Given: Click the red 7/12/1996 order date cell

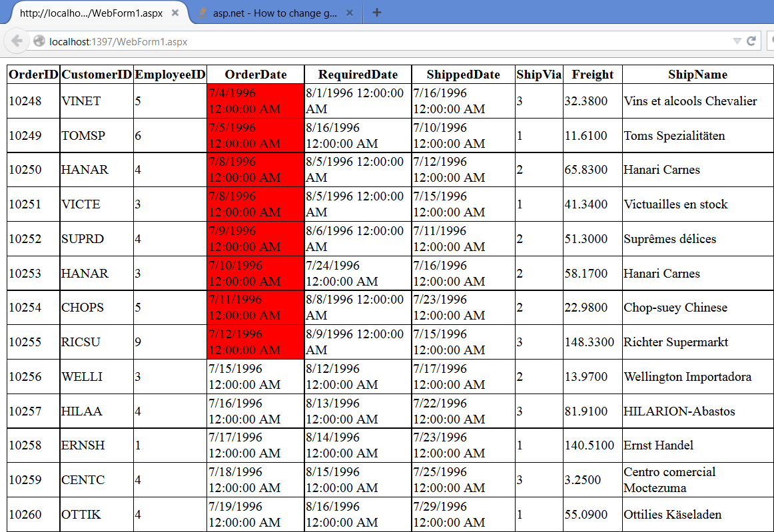Looking at the screenshot, I should pyautogui.click(x=256, y=342).
